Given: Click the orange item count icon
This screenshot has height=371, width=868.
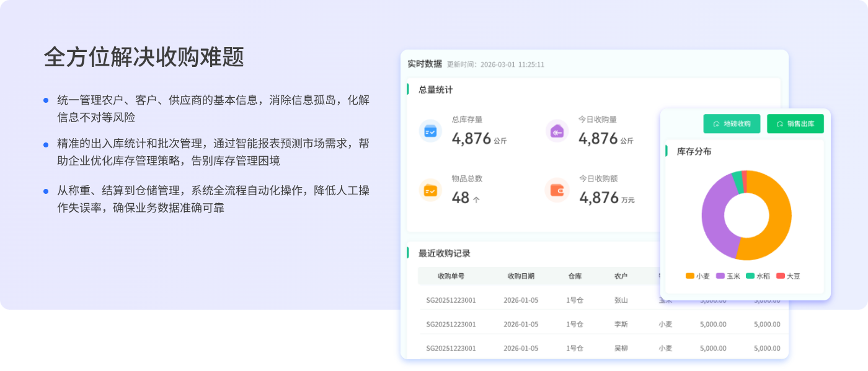Looking at the screenshot, I should pos(430,190).
